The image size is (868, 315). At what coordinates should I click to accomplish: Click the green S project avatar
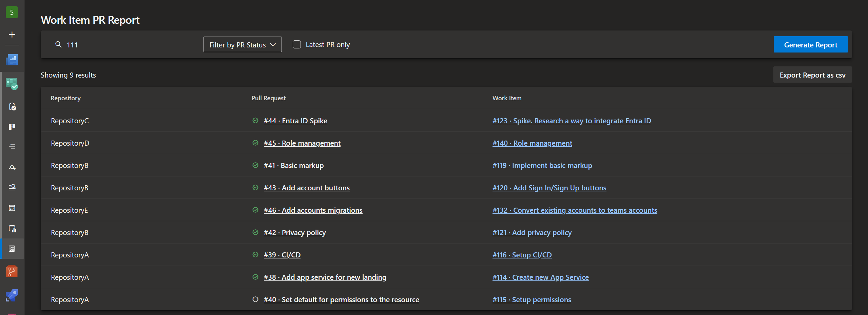(x=12, y=13)
